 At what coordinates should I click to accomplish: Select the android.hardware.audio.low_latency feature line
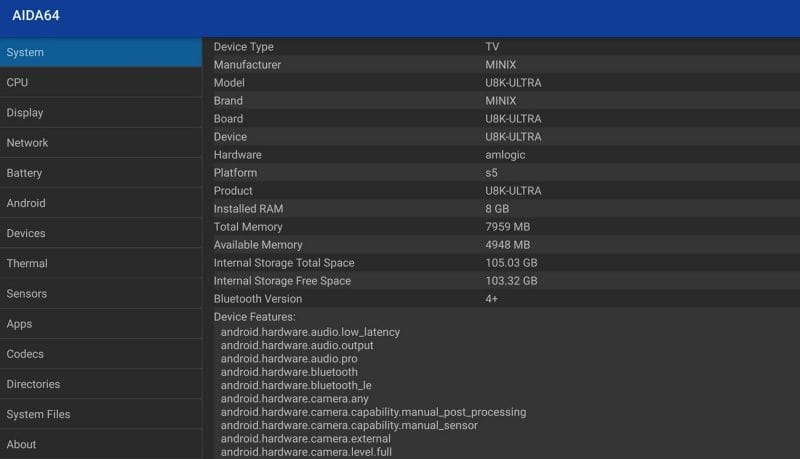310,332
